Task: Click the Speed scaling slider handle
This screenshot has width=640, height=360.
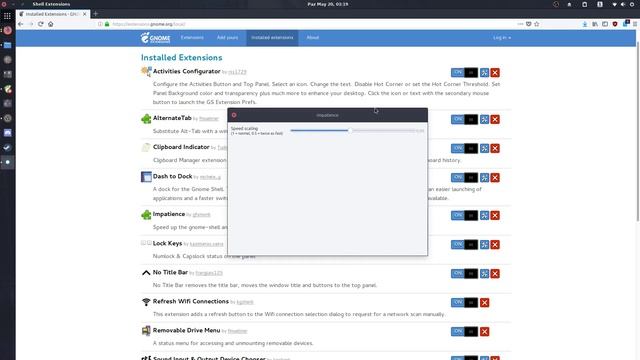Action: tap(350, 131)
